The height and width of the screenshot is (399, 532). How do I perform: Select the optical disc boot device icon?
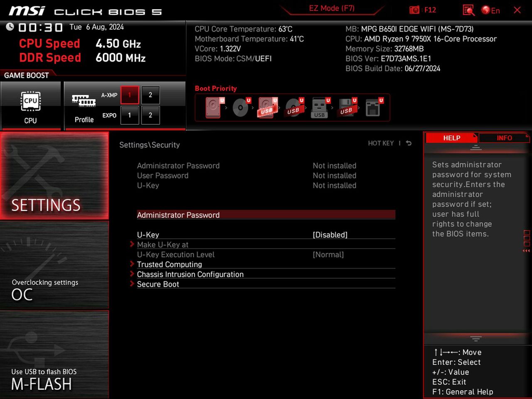241,107
